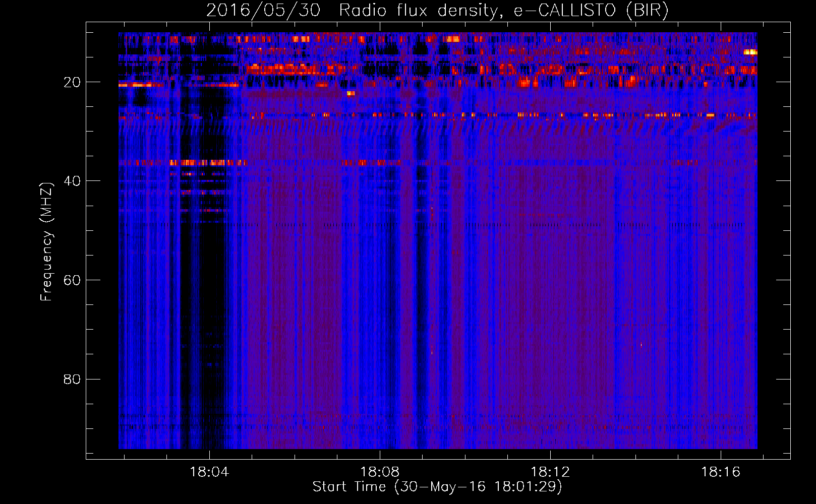This screenshot has height=504, width=816.
Task: Click the "18:04" time tick label
Action: click(x=209, y=472)
